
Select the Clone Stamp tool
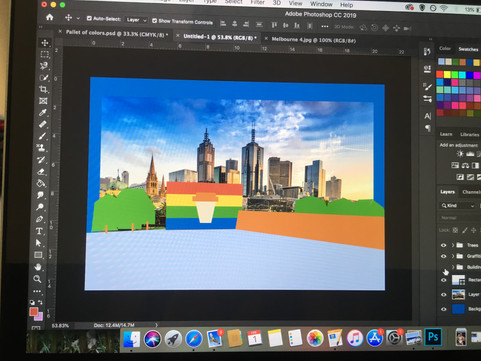(x=42, y=148)
